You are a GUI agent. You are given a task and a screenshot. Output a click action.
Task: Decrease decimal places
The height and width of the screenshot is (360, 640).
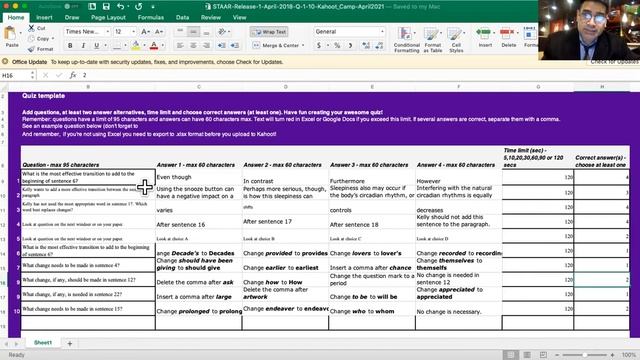coord(379,45)
